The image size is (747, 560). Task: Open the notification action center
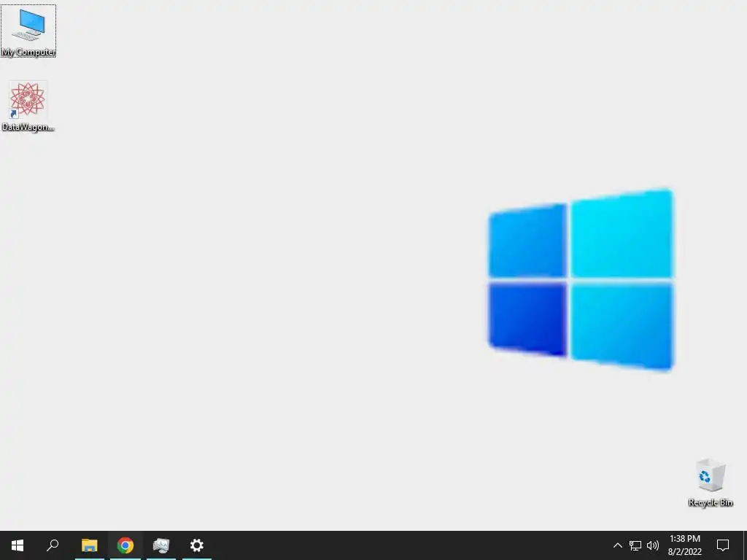(723, 545)
